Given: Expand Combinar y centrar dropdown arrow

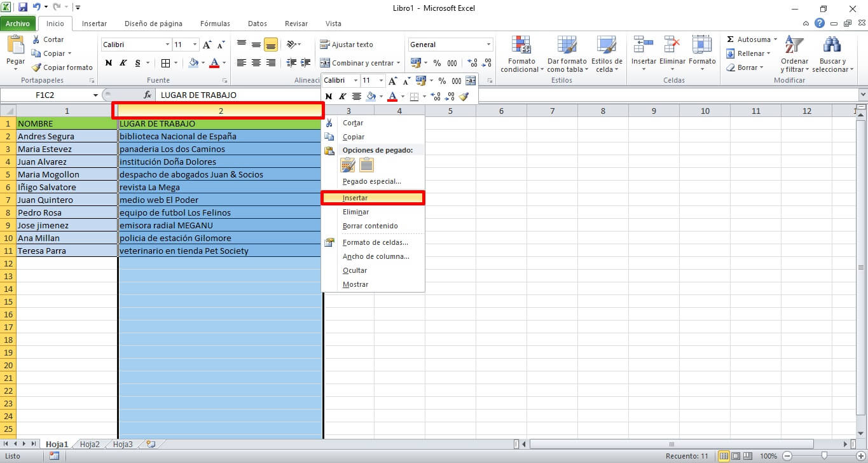Looking at the screenshot, I should point(399,63).
